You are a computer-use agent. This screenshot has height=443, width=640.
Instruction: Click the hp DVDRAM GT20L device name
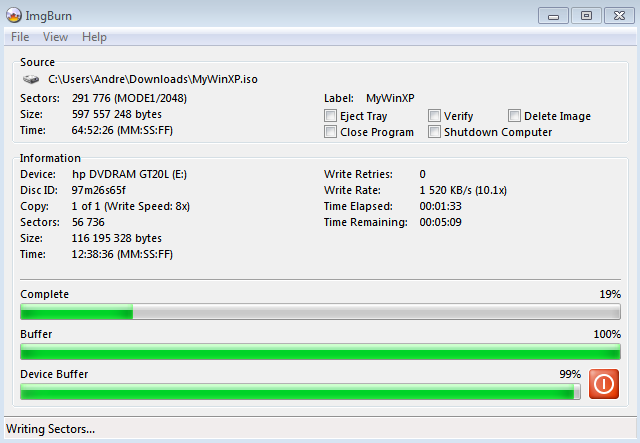(130, 174)
